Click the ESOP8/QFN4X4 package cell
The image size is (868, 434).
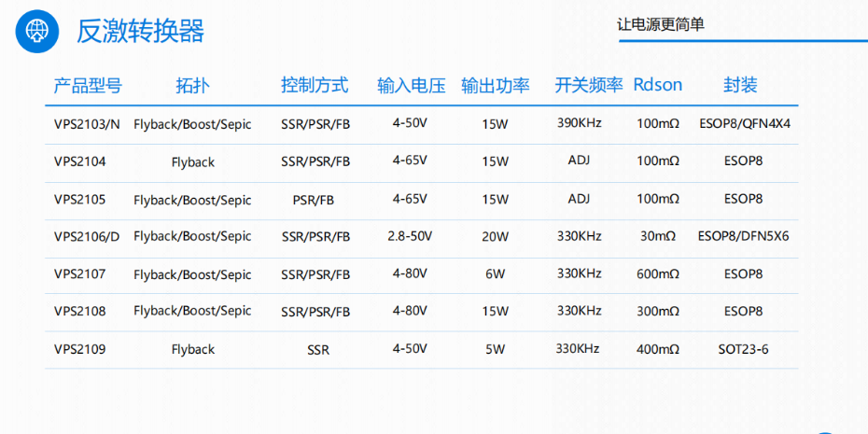(744, 124)
